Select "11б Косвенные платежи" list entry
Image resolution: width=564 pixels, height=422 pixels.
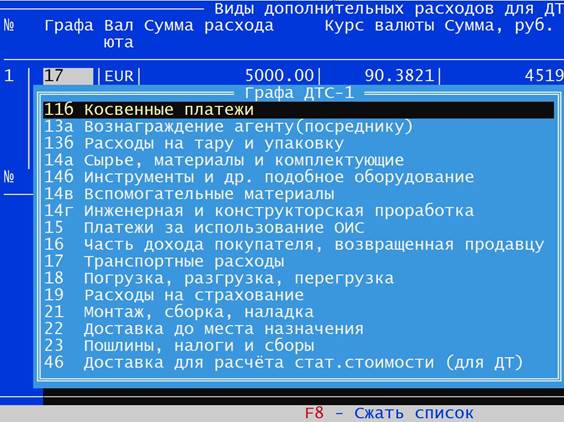pos(299,110)
